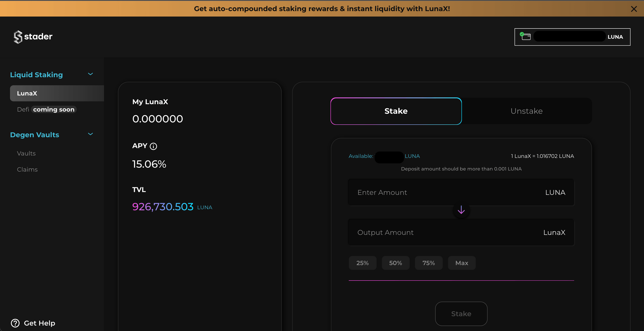Click the Stader logo icon

18,37
